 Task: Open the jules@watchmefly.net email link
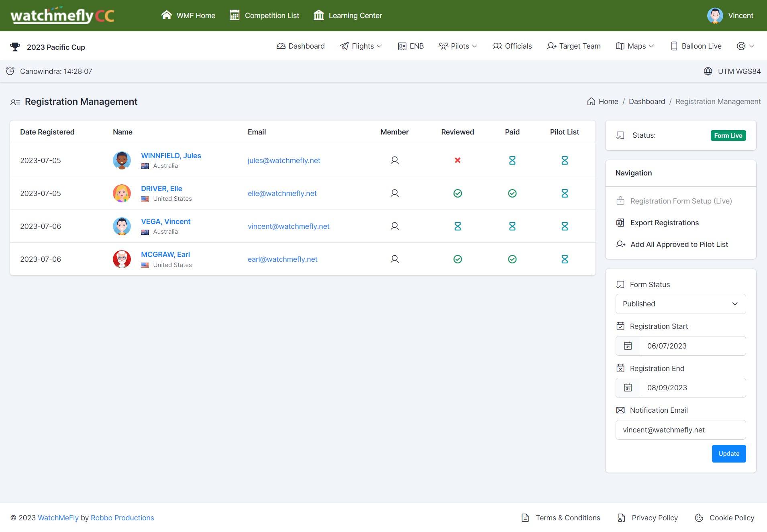pyautogui.click(x=284, y=160)
